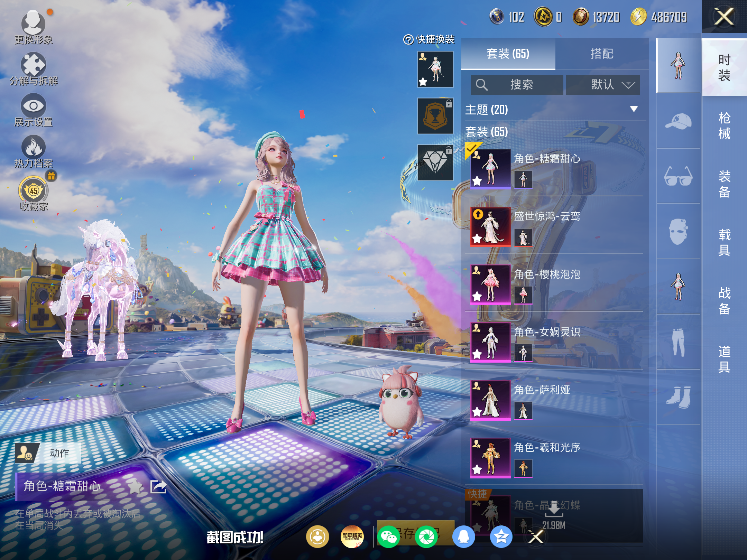Toggle favorite star next to 角色-糖霜甜心 name

[x=135, y=487]
